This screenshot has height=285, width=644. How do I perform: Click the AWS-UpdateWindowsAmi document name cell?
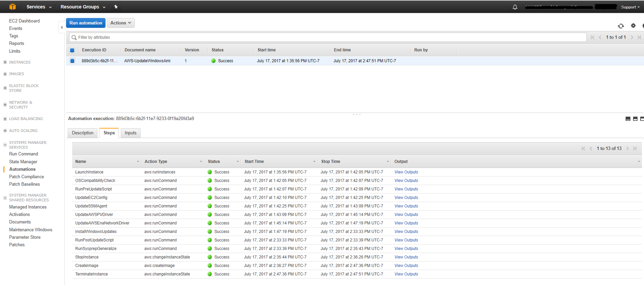[147, 61]
